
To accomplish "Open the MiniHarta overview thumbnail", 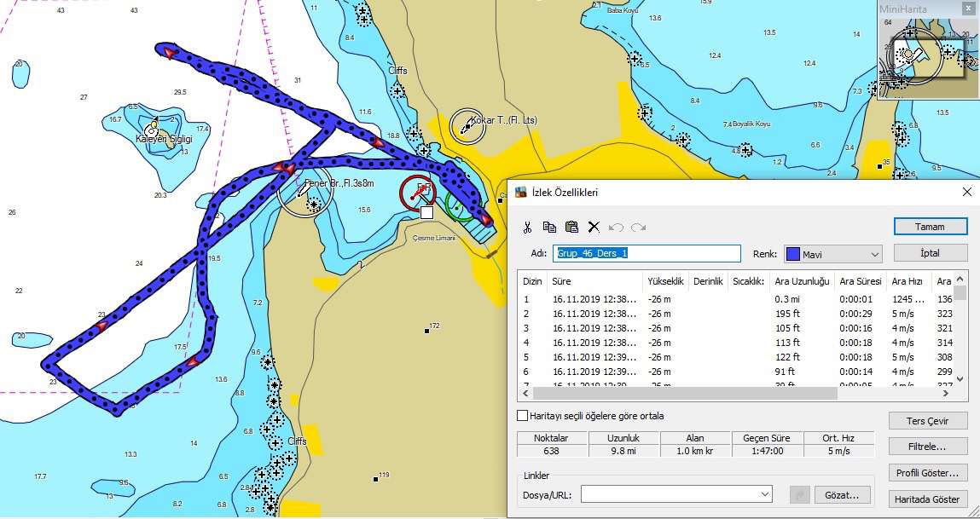I will pyautogui.click(x=928, y=56).
